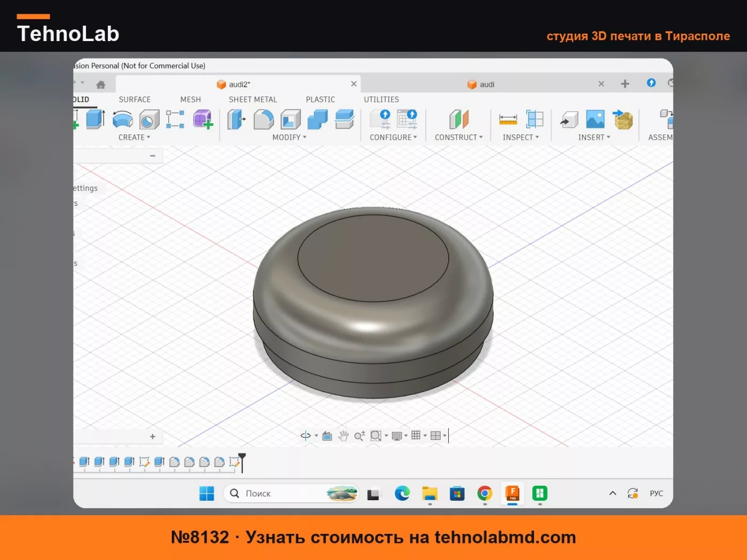Image resolution: width=747 pixels, height=560 pixels.
Task: Switch to the PLASTIC tab
Action: (x=320, y=99)
